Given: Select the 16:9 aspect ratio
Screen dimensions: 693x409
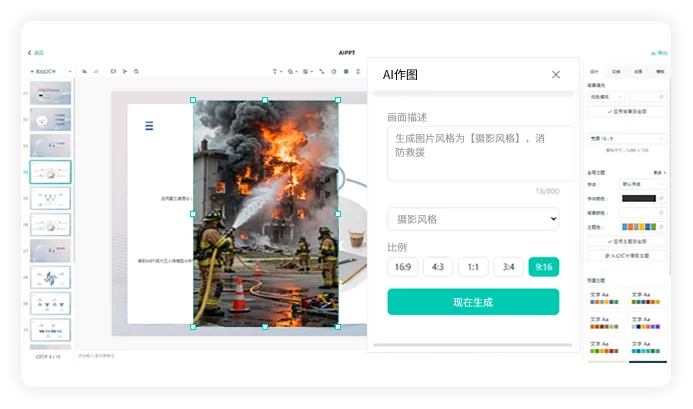Looking at the screenshot, I should [403, 267].
